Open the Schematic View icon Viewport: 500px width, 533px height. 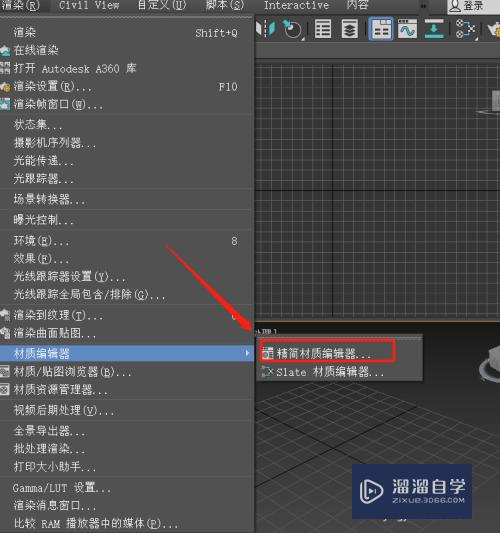[465, 29]
